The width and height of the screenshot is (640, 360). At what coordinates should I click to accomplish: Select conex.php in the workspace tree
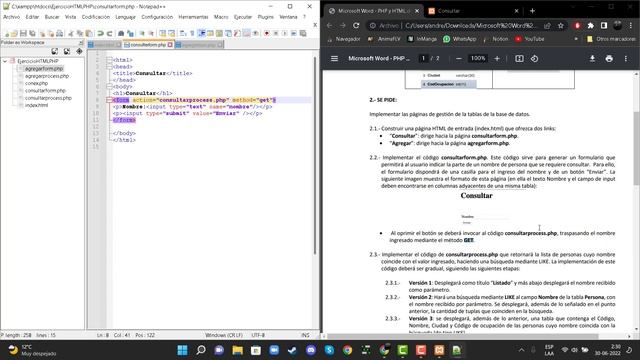click(36, 83)
